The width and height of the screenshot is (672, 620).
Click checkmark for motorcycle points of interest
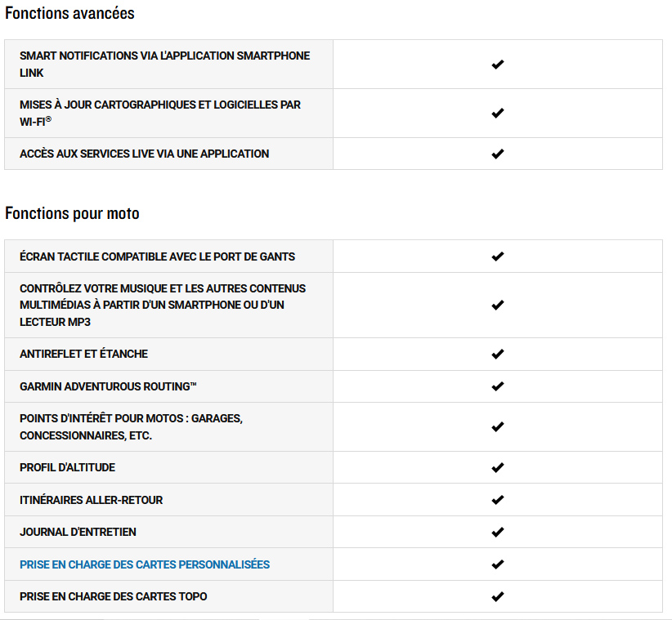click(x=498, y=427)
